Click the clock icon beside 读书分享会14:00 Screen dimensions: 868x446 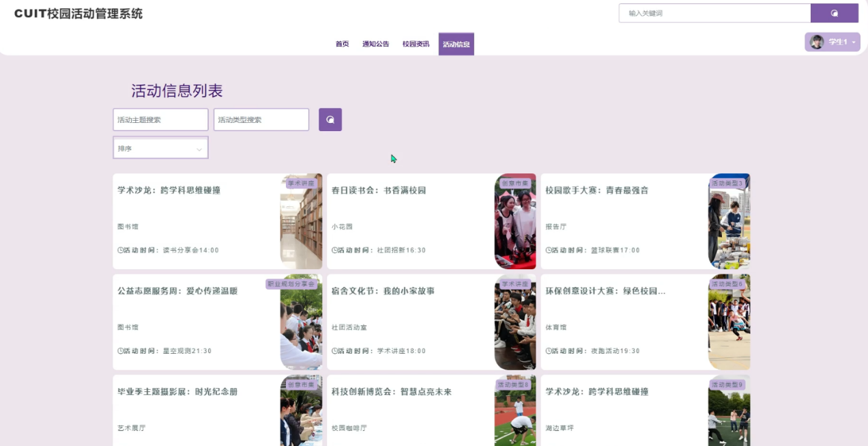coord(120,250)
